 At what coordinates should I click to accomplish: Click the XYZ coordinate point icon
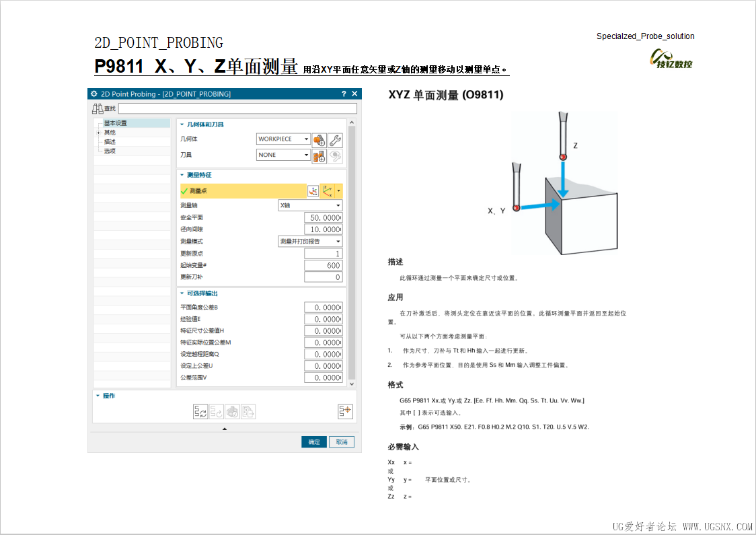(x=328, y=191)
